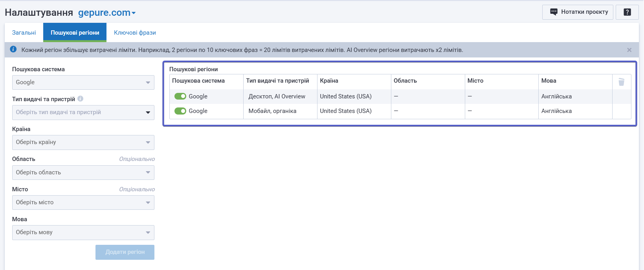Click United States (USA) cell in AI Overview row

(346, 96)
